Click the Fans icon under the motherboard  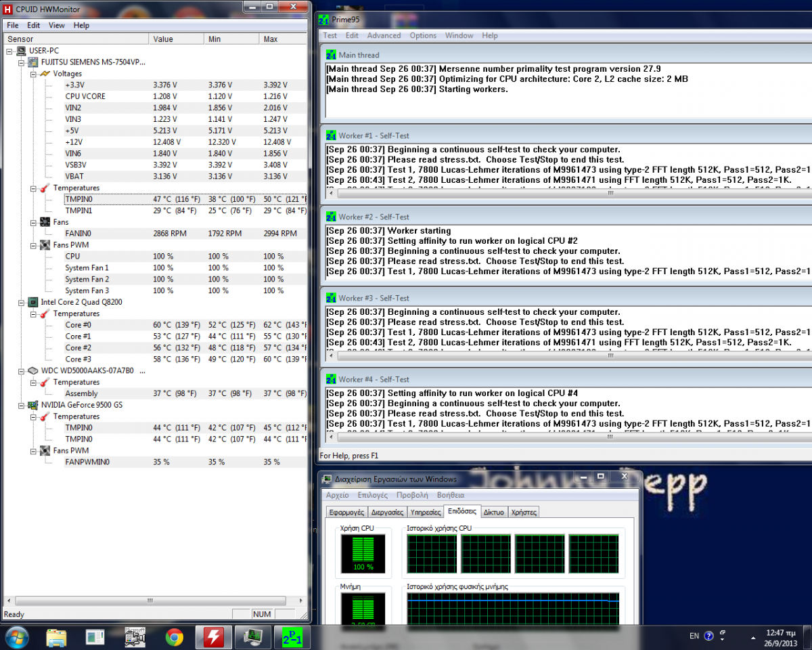(45, 222)
